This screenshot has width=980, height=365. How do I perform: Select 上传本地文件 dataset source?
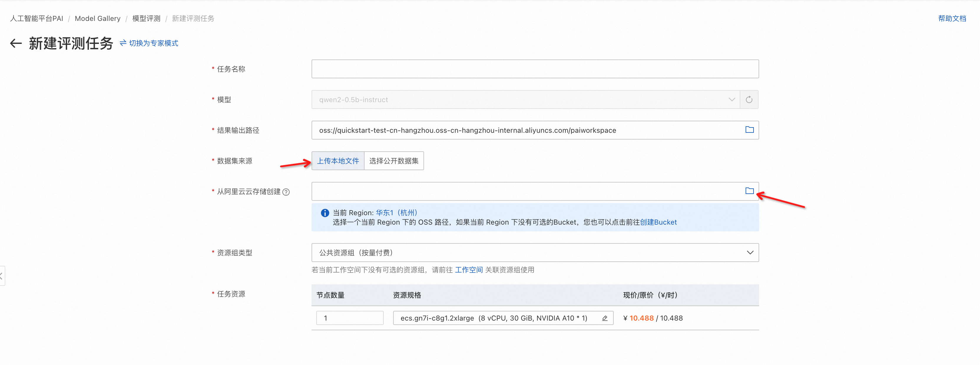click(x=338, y=161)
